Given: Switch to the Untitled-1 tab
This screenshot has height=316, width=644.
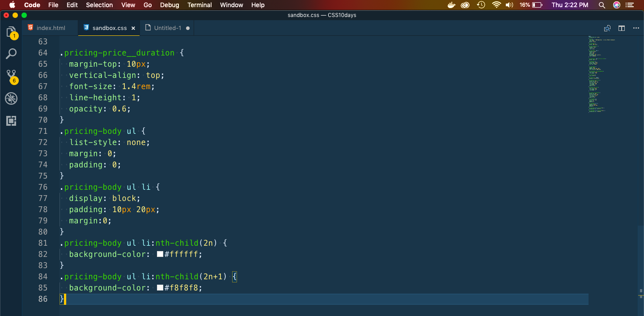Looking at the screenshot, I should 168,28.
